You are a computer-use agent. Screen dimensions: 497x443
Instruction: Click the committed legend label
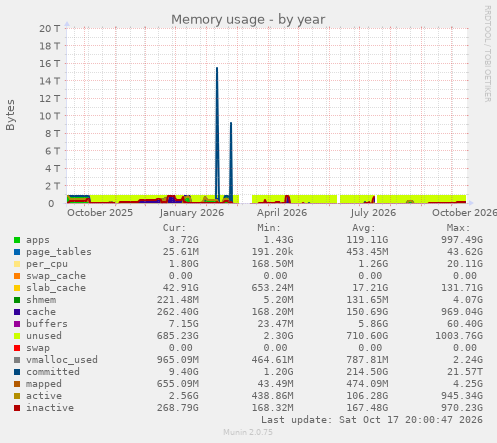pyautogui.click(x=53, y=372)
